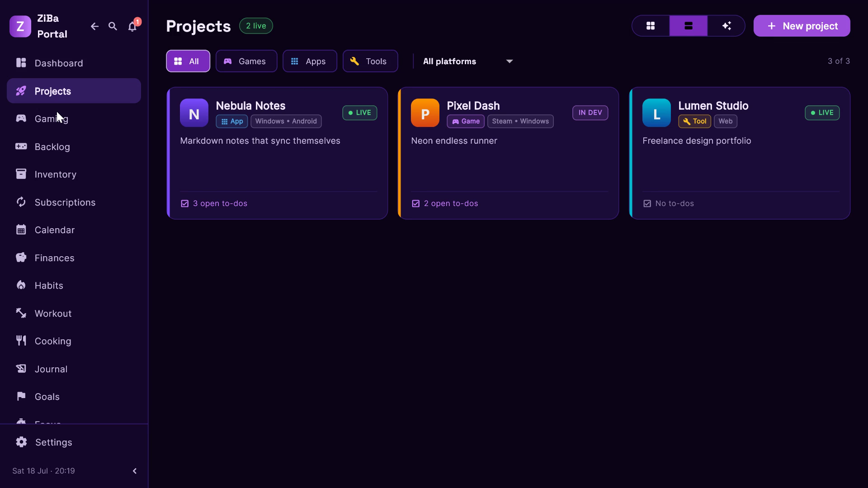Click the Game tag on Pixel Dash
868x488 pixels.
tap(466, 121)
